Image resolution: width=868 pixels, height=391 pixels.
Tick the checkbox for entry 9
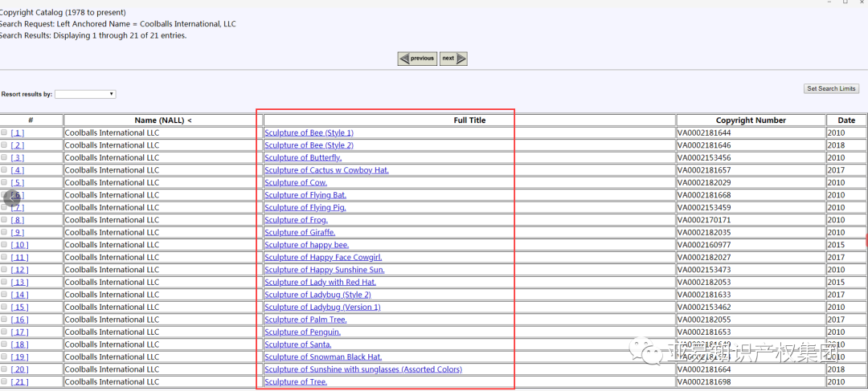point(5,232)
